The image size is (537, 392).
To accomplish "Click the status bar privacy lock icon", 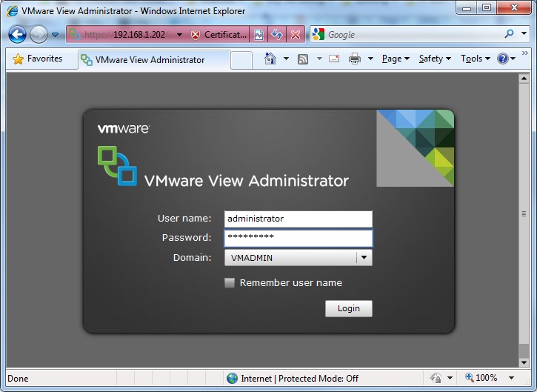I will (x=436, y=379).
